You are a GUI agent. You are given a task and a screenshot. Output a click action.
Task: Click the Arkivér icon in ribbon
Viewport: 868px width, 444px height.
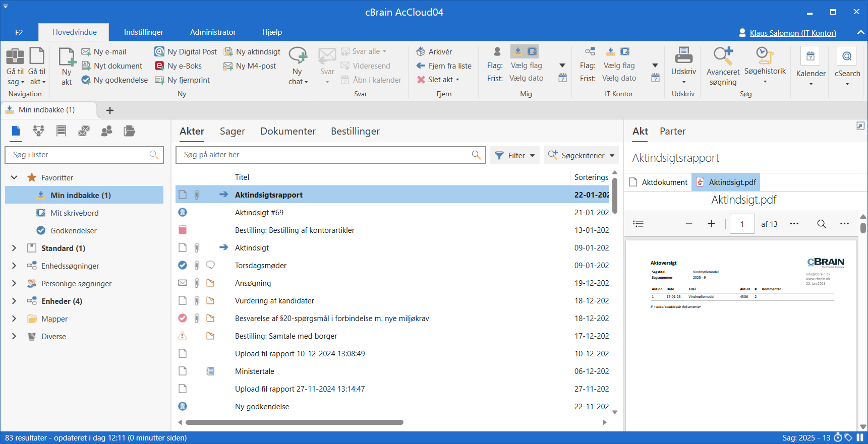click(x=421, y=51)
